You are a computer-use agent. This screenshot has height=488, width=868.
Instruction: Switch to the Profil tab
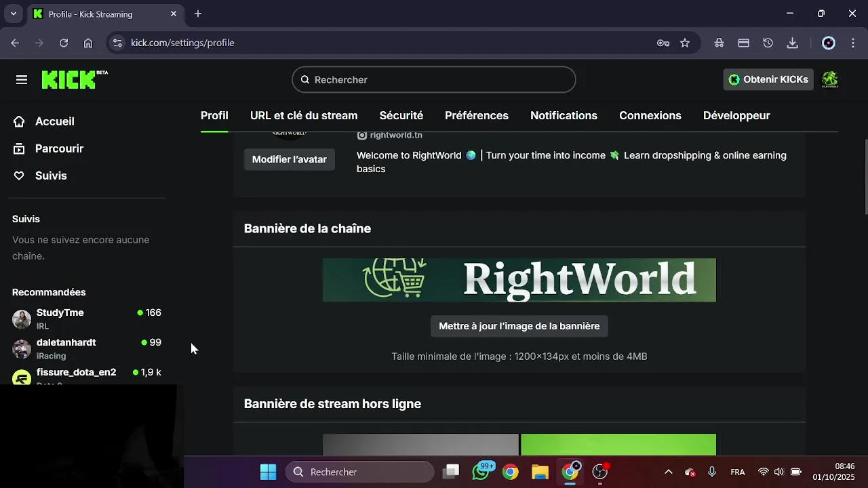214,115
